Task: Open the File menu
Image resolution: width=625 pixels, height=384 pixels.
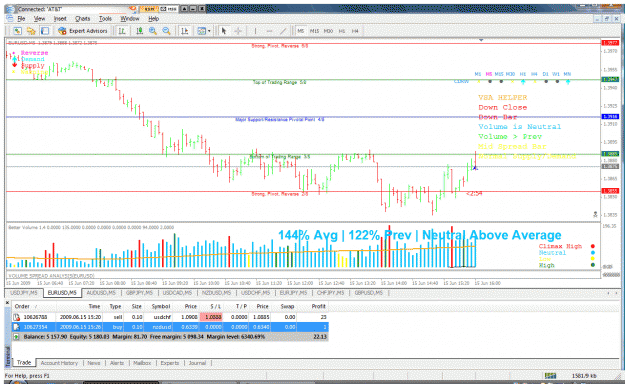Action: (21, 18)
